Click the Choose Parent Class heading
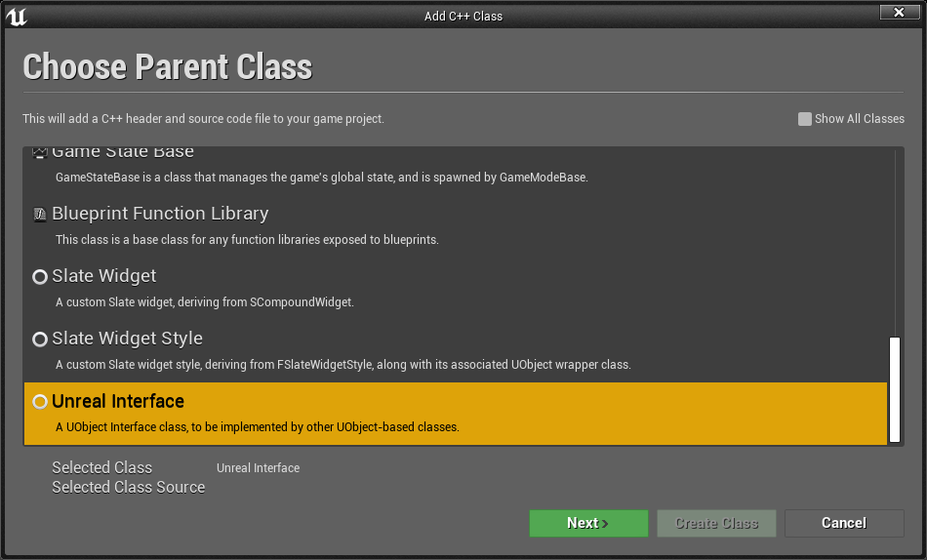Image resolution: width=927 pixels, height=560 pixels. [x=167, y=66]
